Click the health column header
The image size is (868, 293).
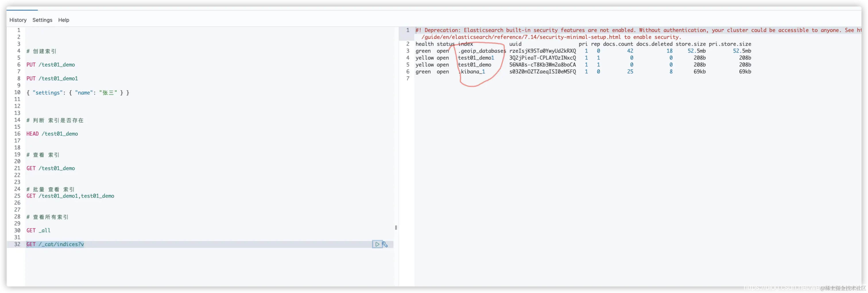[425, 44]
